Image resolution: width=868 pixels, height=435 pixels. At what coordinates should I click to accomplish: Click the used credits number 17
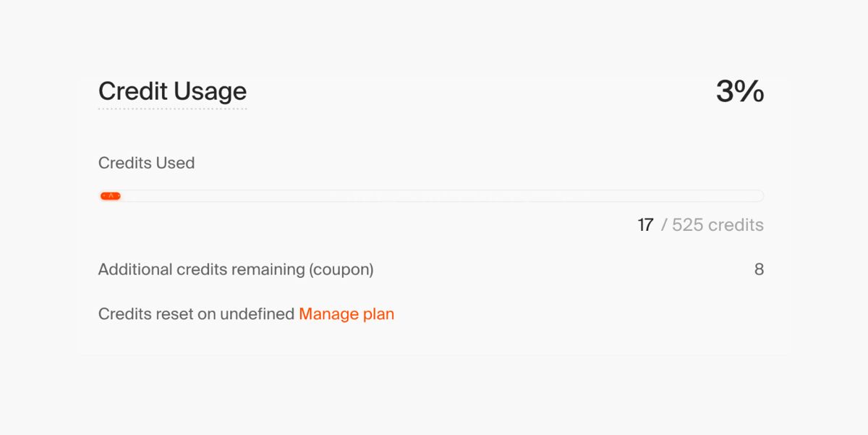[x=645, y=225]
